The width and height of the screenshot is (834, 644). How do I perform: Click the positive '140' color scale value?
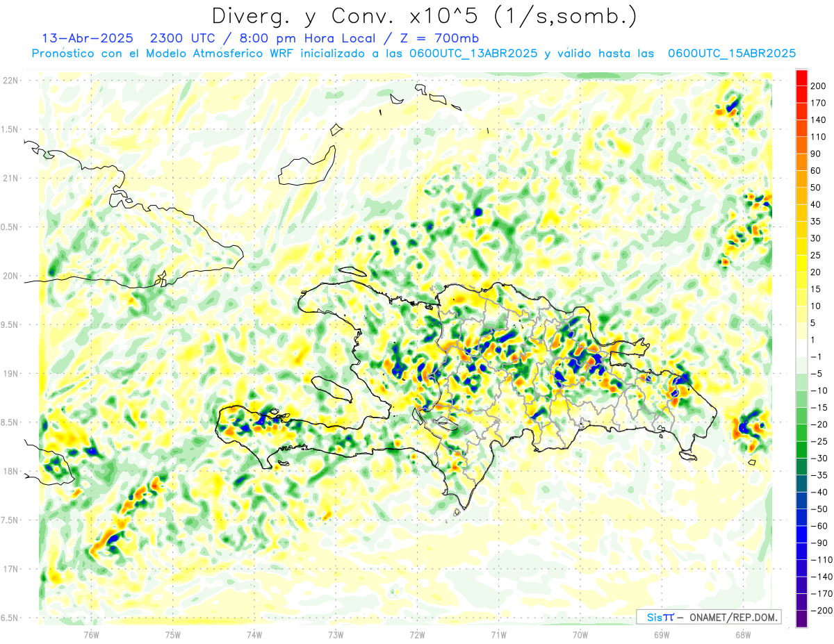[x=819, y=119]
